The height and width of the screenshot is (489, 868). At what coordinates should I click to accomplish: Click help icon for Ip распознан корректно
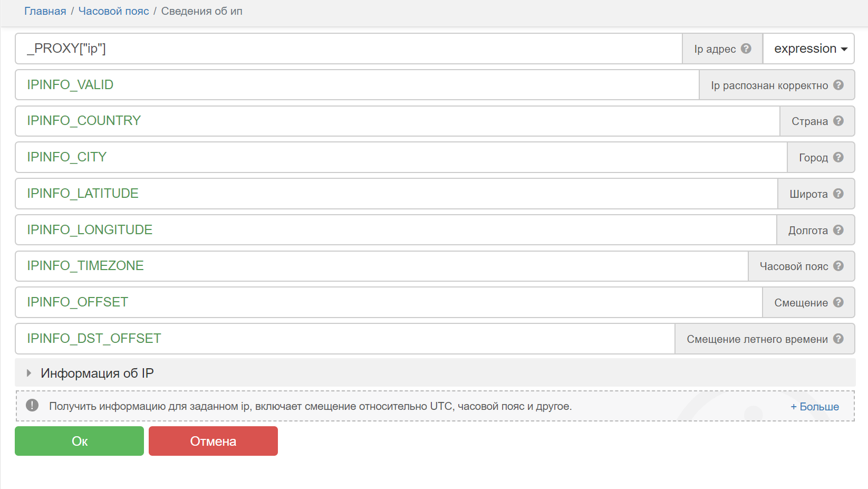coord(838,85)
